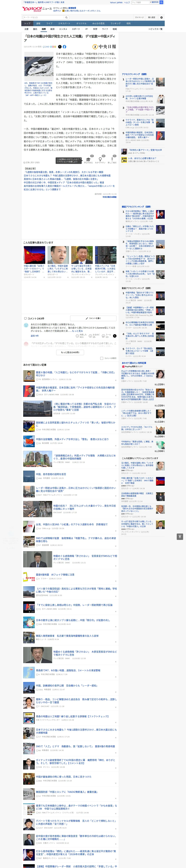186x868 pixels.
Task: Click コメントを書く button
Action: [93, 318]
